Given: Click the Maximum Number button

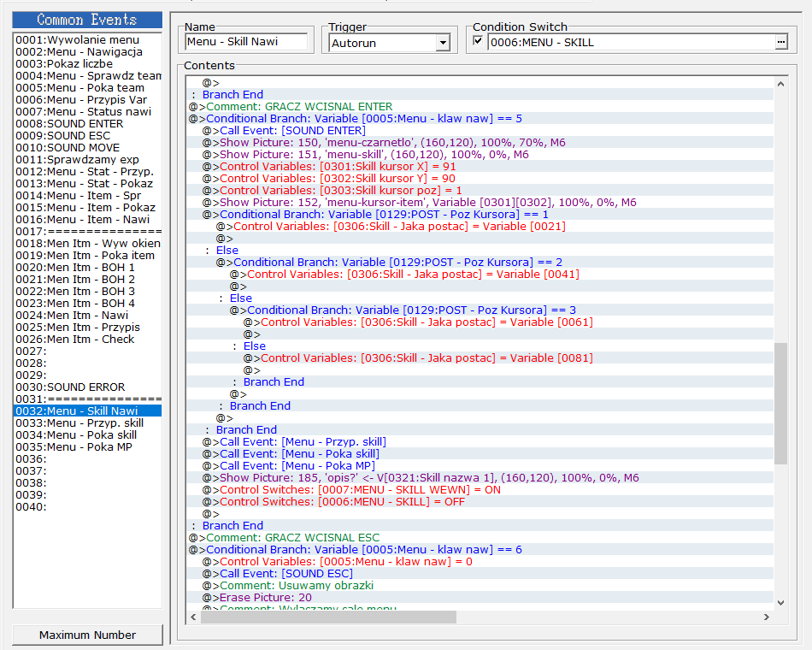Looking at the screenshot, I should [87, 635].
